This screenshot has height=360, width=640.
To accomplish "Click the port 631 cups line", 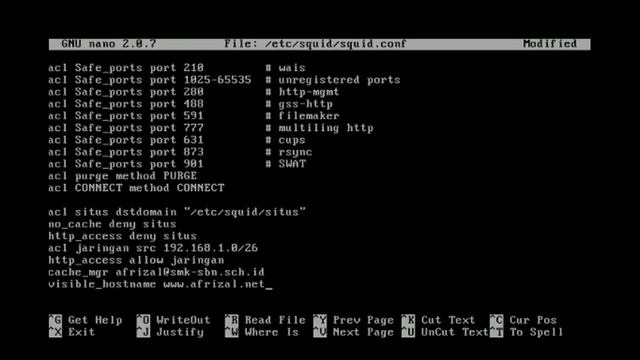I will click(x=177, y=140).
